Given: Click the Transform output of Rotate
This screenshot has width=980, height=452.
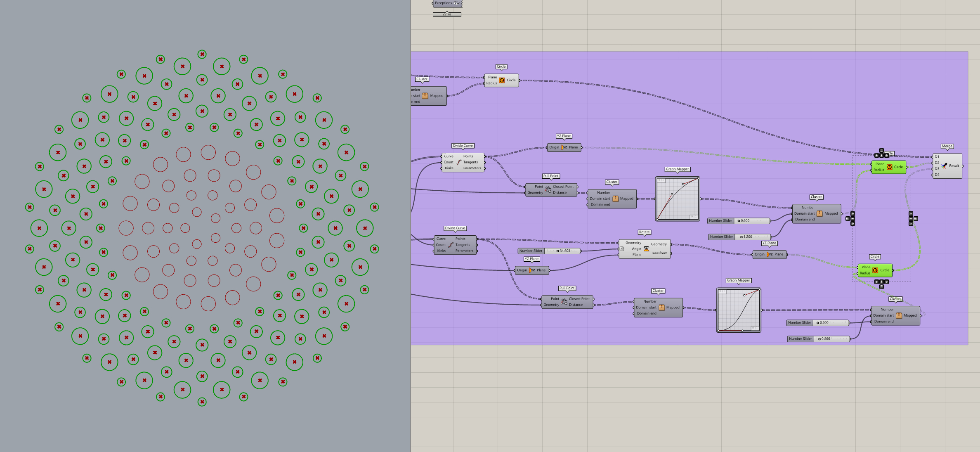Looking at the screenshot, I should tap(659, 253).
